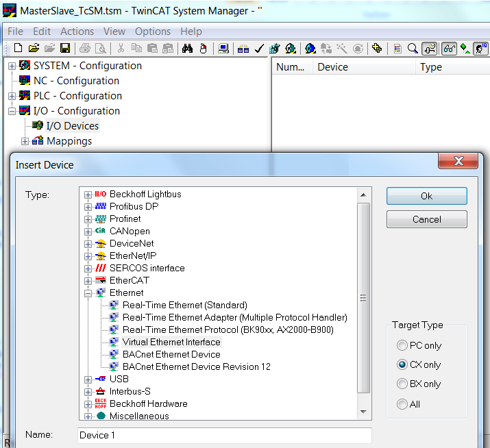Select Real-Time Ethernet (Standard)
Screen dimensions: 490x448
184,305
